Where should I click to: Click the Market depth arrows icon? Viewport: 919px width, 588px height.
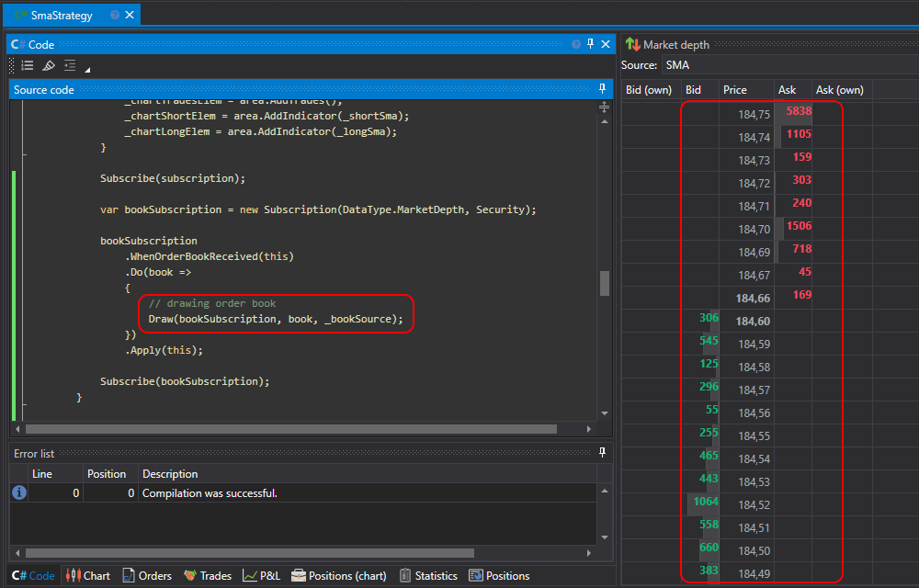pos(632,44)
